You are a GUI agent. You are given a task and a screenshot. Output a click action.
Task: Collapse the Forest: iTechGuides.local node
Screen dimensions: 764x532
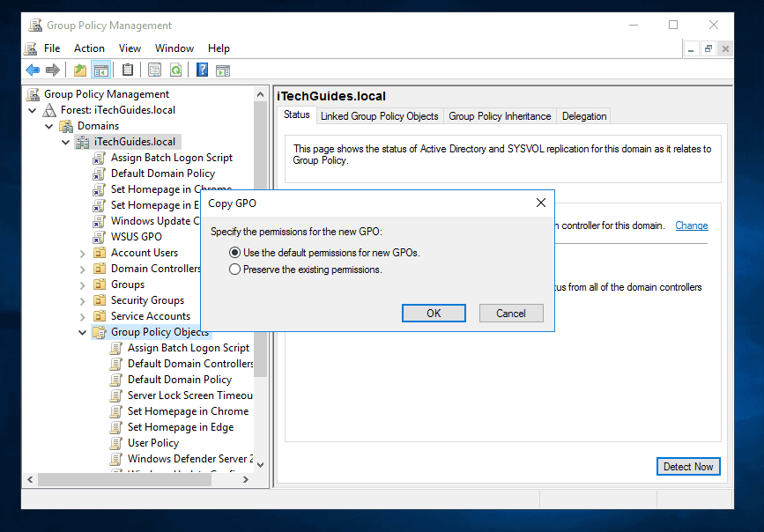[33, 111]
